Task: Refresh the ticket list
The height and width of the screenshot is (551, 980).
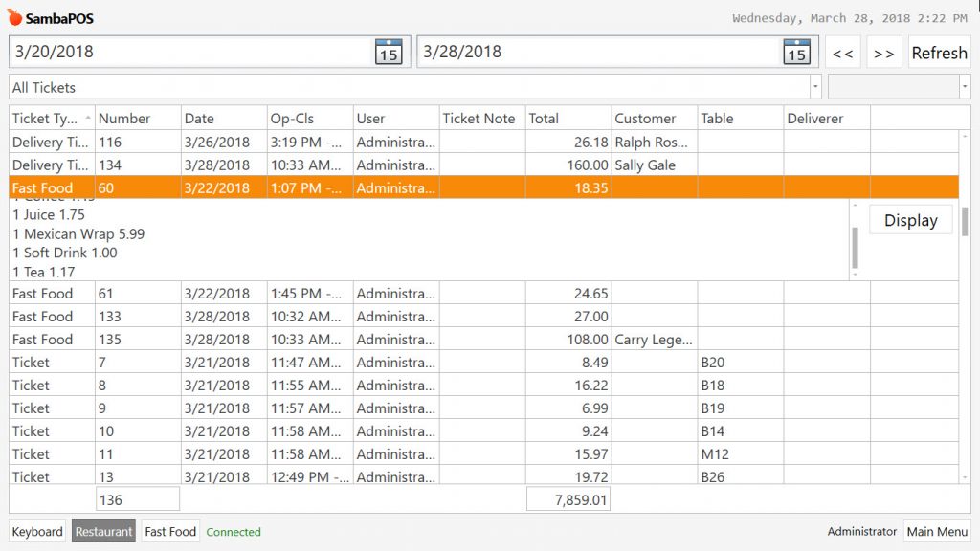Action: 939,54
